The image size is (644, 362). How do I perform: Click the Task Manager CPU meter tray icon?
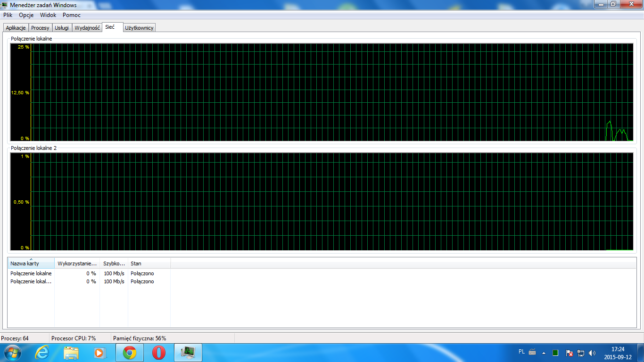pos(555,353)
